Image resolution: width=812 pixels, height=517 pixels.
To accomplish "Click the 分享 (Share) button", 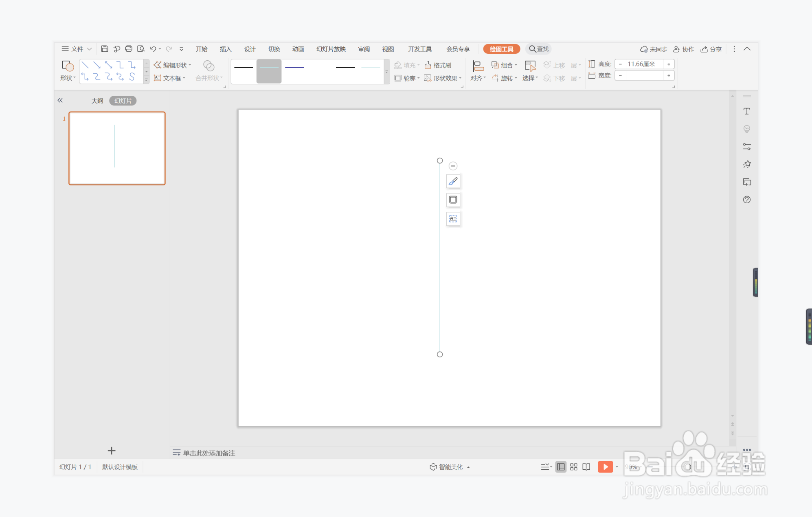I will [711, 49].
